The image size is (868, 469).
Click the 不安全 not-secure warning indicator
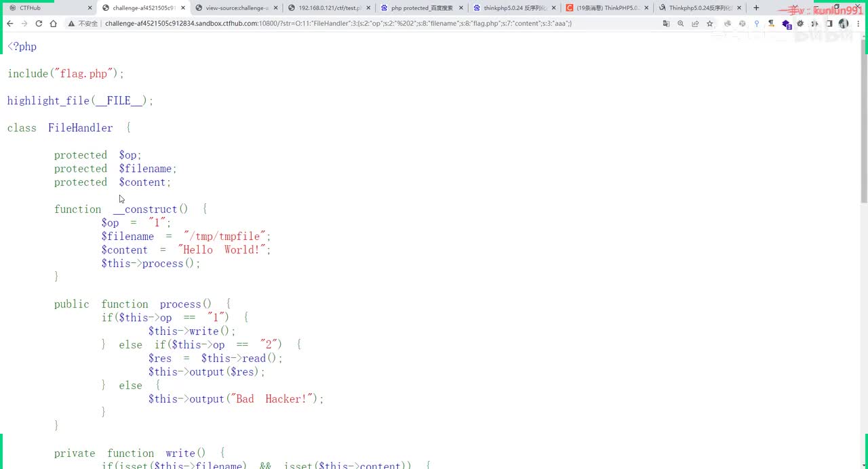(83, 23)
